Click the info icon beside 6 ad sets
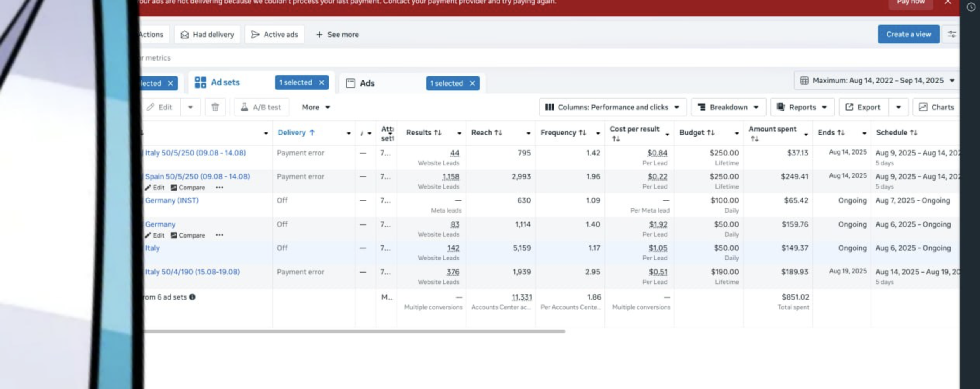 click(192, 297)
